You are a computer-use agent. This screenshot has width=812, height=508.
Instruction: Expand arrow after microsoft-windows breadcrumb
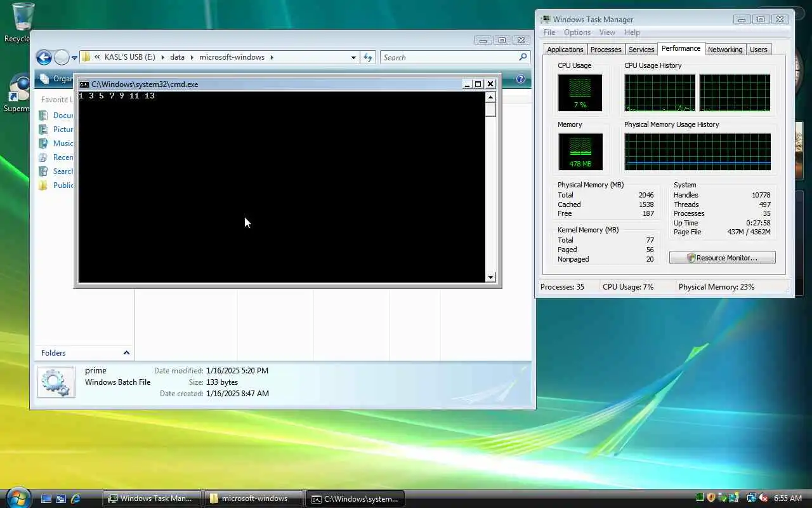click(272, 57)
